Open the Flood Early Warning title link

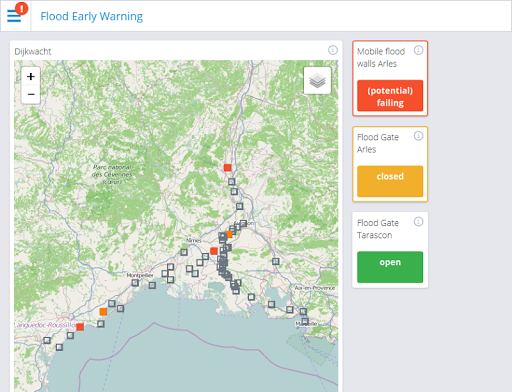[92, 16]
